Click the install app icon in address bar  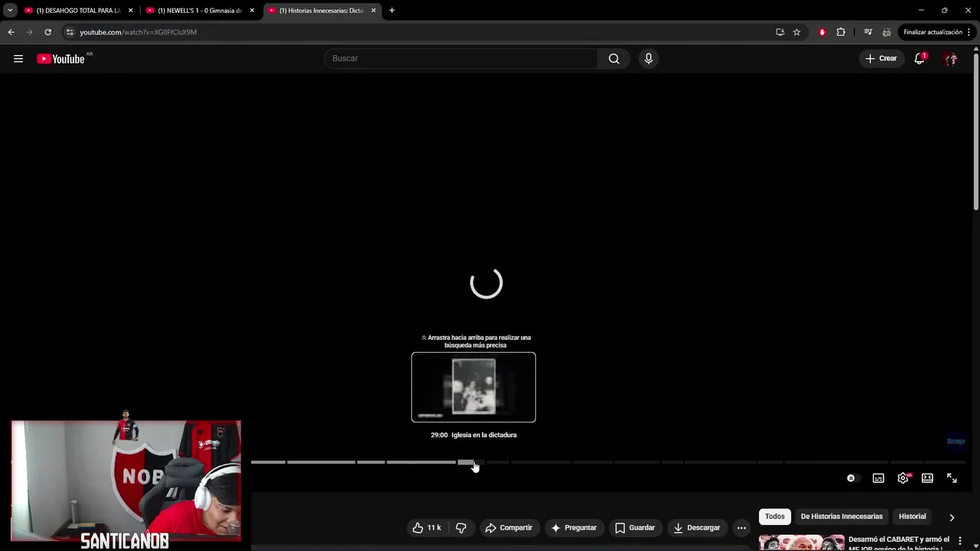point(779,32)
